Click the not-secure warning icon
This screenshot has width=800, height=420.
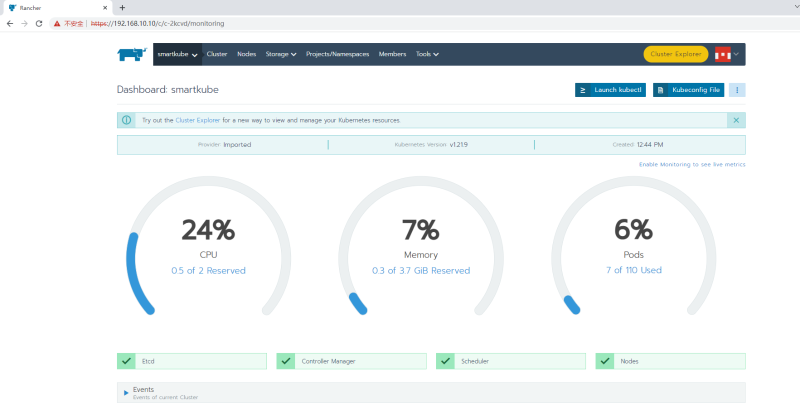pos(57,23)
